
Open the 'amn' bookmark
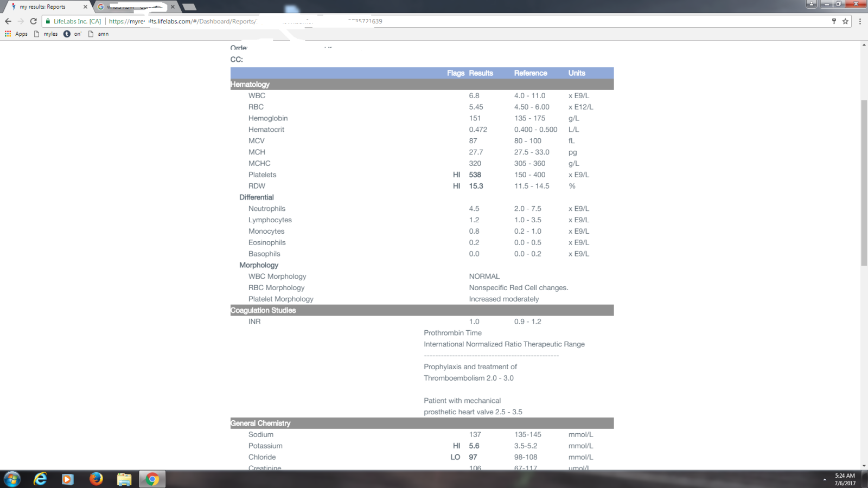tap(99, 34)
